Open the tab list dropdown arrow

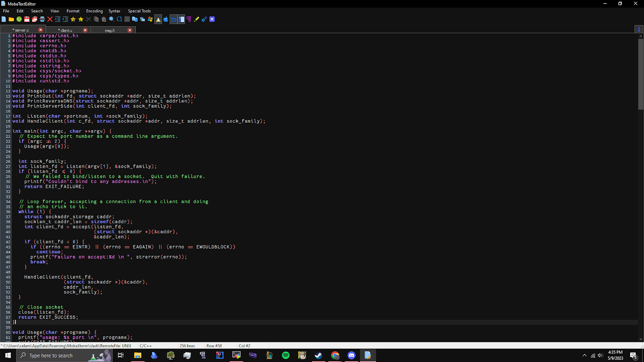point(638,29)
